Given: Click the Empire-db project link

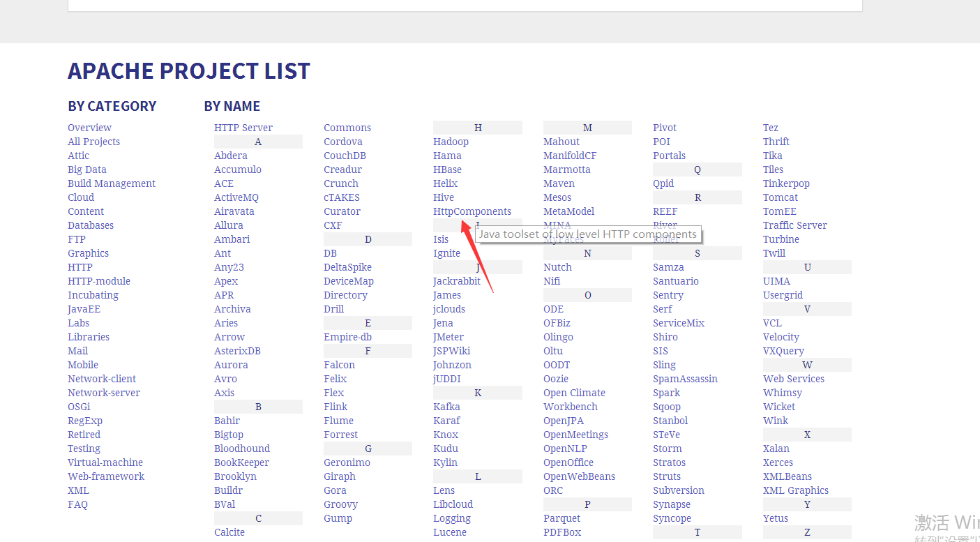Looking at the screenshot, I should click(x=347, y=337).
